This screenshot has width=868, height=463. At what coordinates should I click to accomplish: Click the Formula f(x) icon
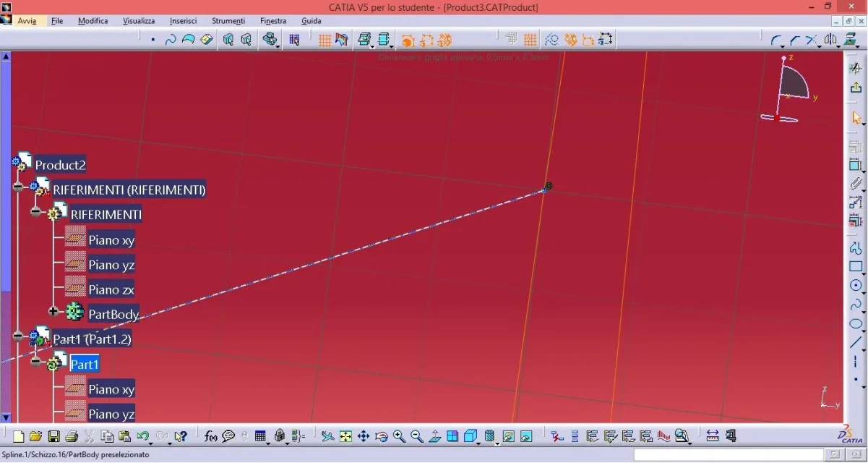(211, 436)
